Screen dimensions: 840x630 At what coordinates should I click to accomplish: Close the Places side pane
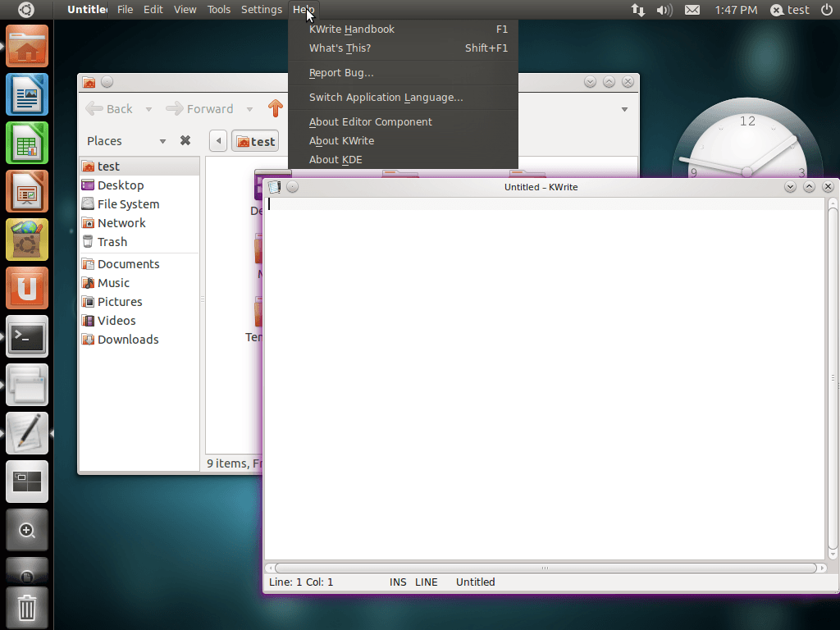pyautogui.click(x=185, y=140)
